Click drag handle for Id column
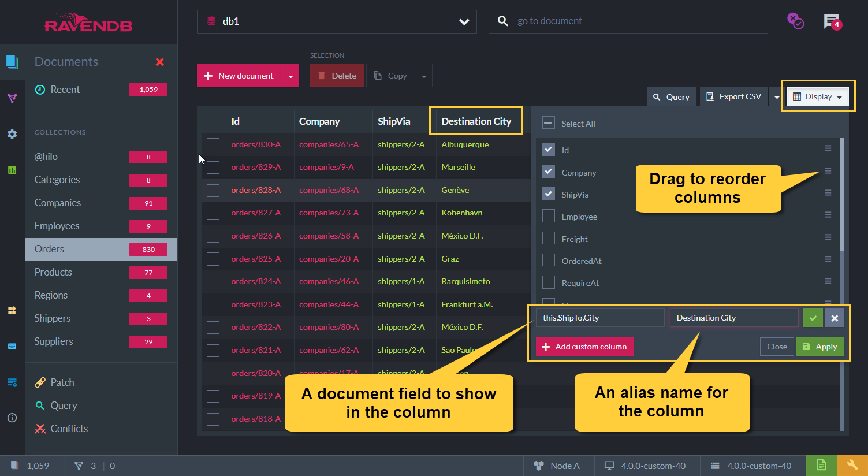 828,148
